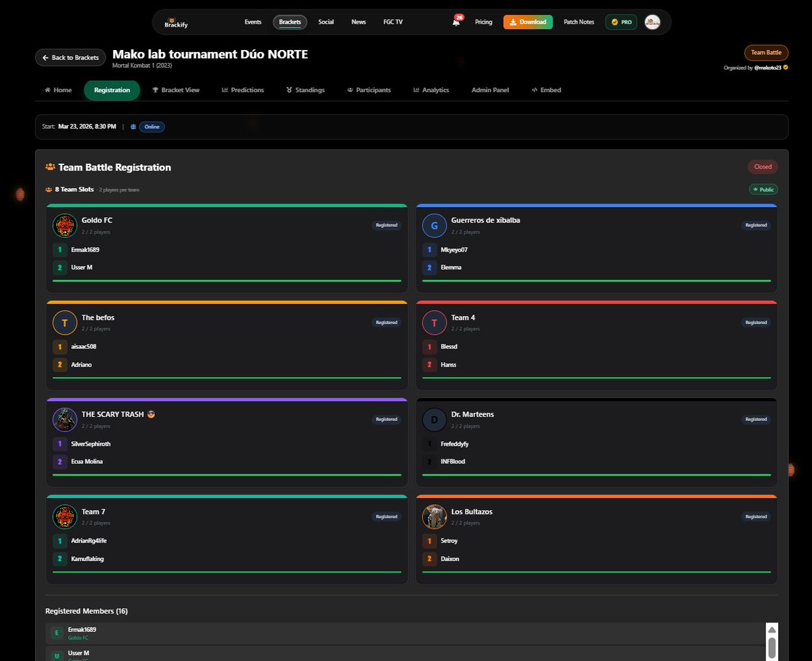
Task: Click slot number 2 of Team 4
Action: pyautogui.click(x=429, y=365)
